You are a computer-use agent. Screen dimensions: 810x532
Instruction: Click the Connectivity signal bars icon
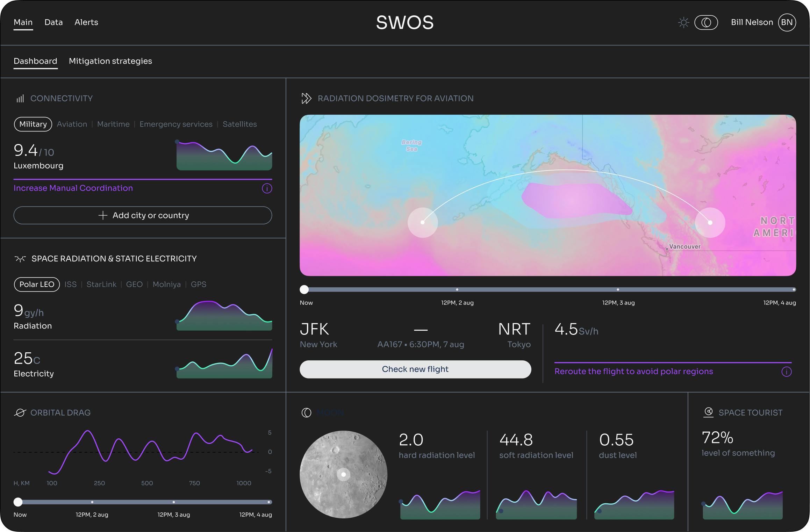[x=20, y=99]
